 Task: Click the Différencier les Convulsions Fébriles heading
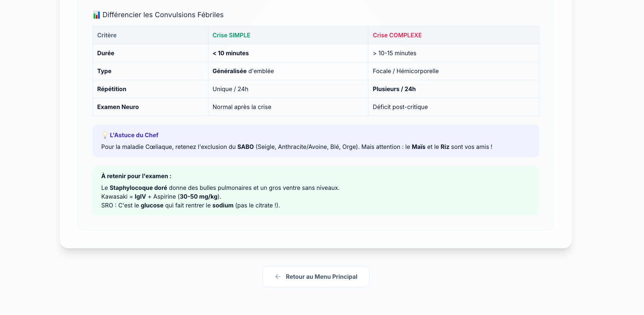163,15
